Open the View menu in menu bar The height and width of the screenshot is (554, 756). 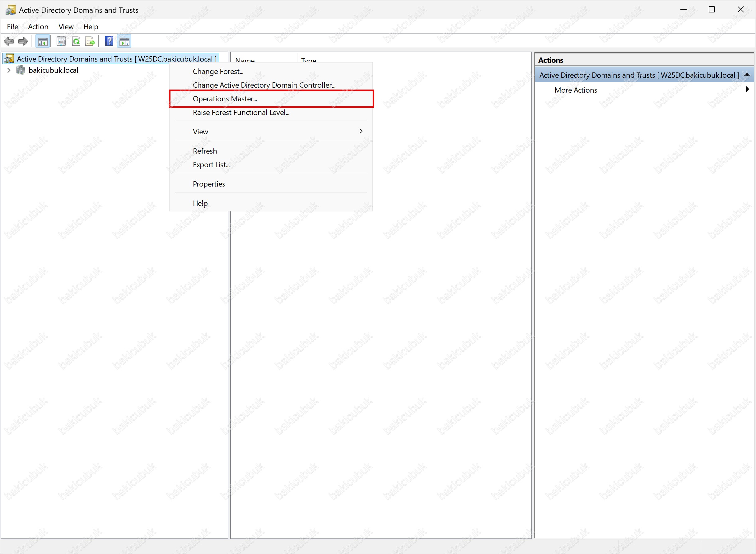tap(66, 26)
